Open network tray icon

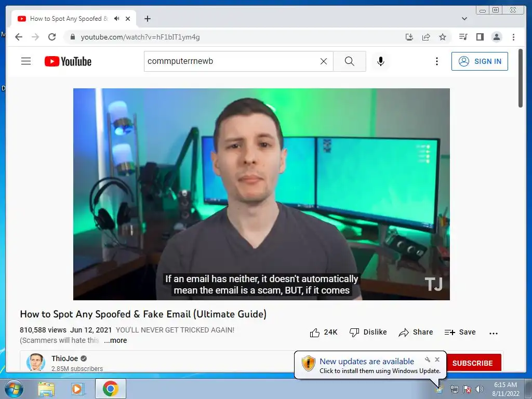(454, 389)
